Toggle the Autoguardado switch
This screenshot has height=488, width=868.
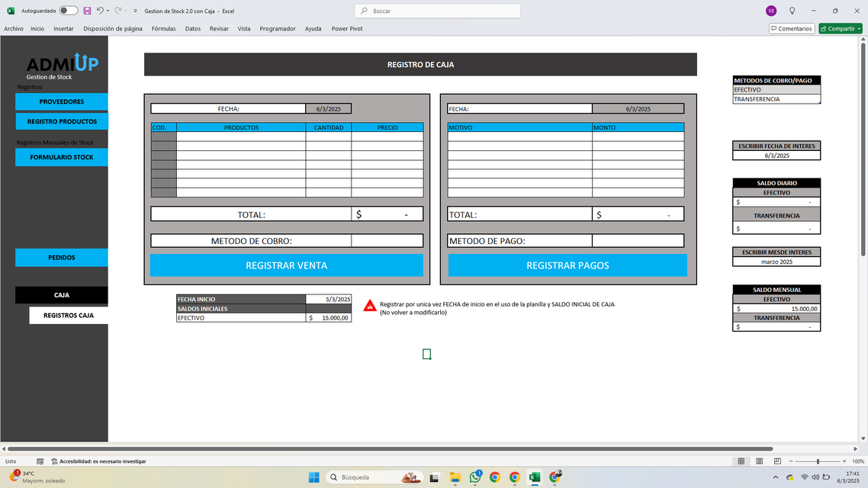click(x=69, y=11)
